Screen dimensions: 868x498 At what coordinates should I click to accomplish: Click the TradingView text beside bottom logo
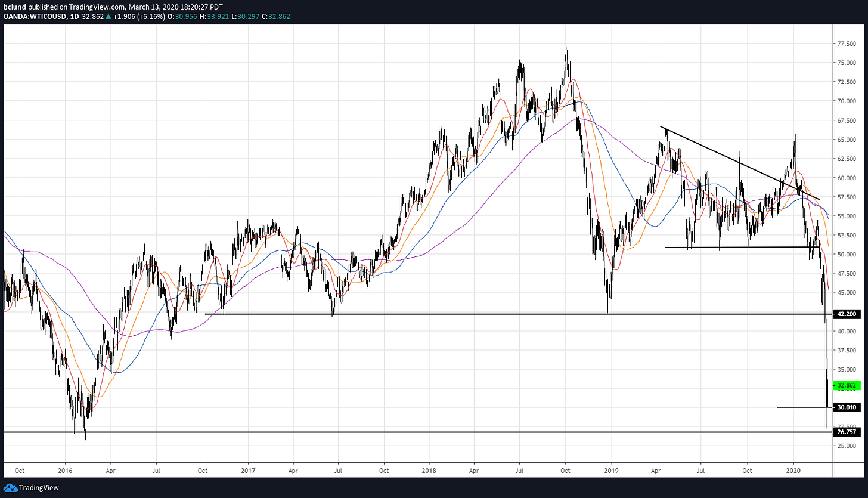pyautogui.click(x=39, y=488)
